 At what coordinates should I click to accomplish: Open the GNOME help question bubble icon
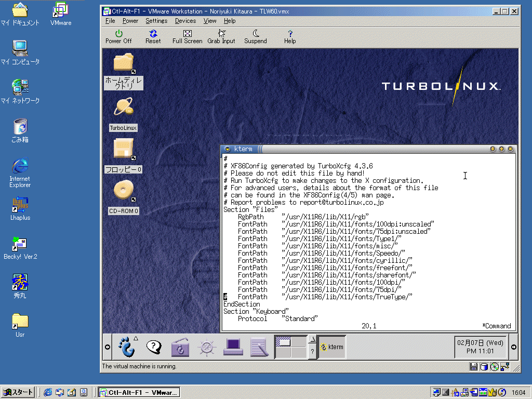point(154,347)
